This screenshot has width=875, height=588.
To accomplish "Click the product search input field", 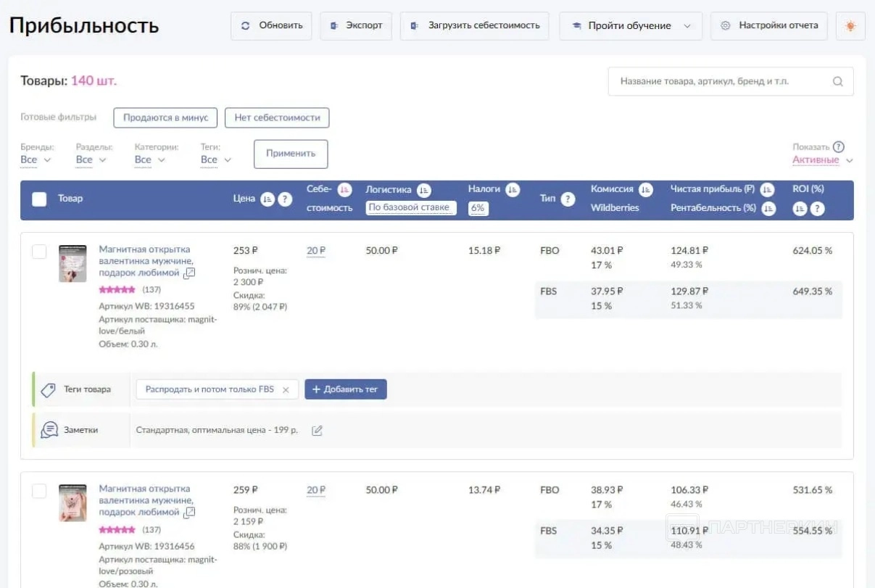I will pyautogui.click(x=721, y=82).
